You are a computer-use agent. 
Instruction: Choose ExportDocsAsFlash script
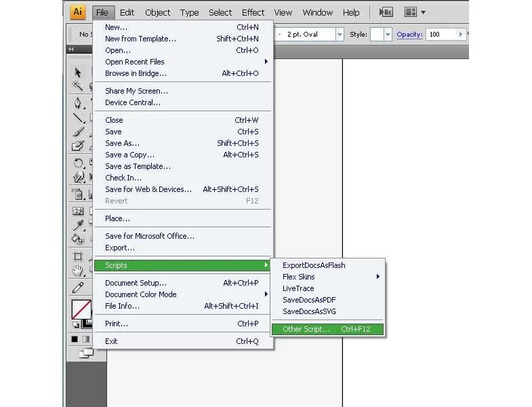coord(328,265)
